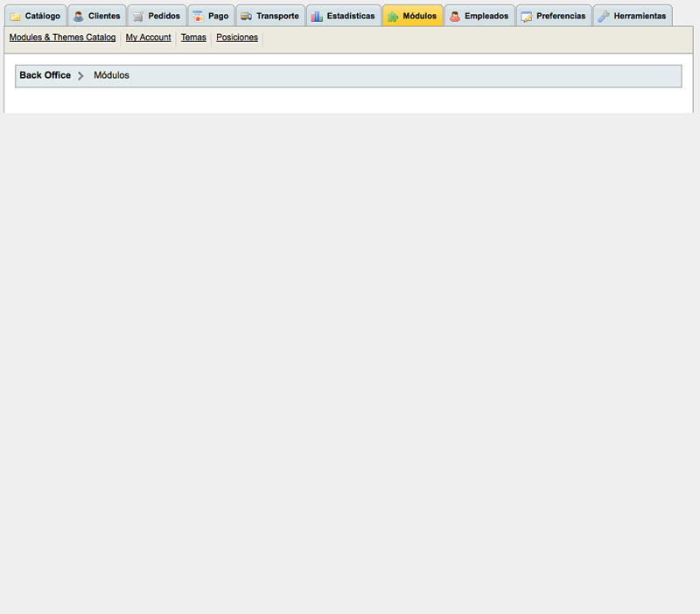
Task: Click the truck icon on Transporte tab
Action: pos(246,17)
